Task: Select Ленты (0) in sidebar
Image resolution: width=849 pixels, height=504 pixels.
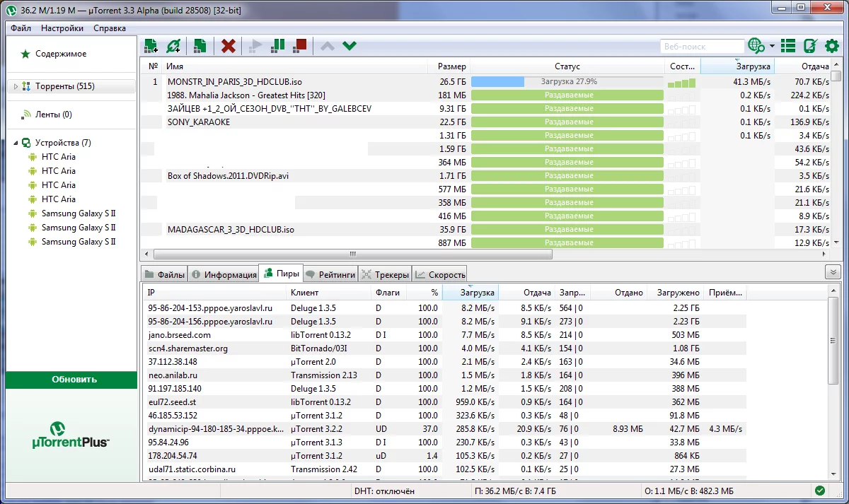Action: [54, 115]
